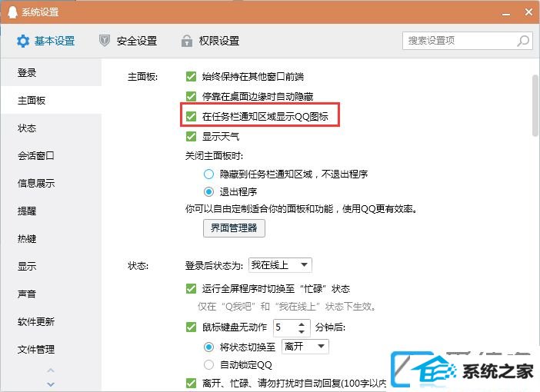Select 隐藏到任务栏通知区域 radio option
This screenshot has width=540, height=392.
tap(208, 174)
